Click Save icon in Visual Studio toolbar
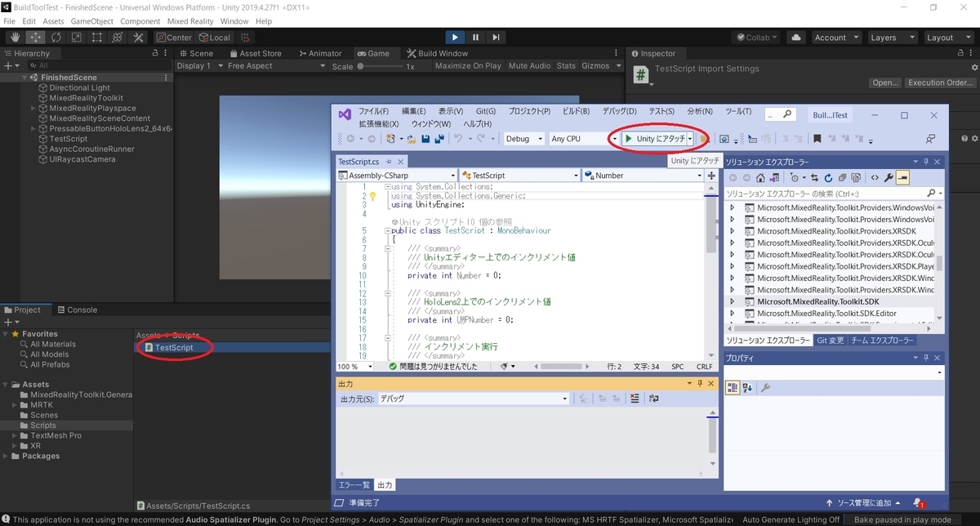This screenshot has height=526, width=980. click(425, 139)
